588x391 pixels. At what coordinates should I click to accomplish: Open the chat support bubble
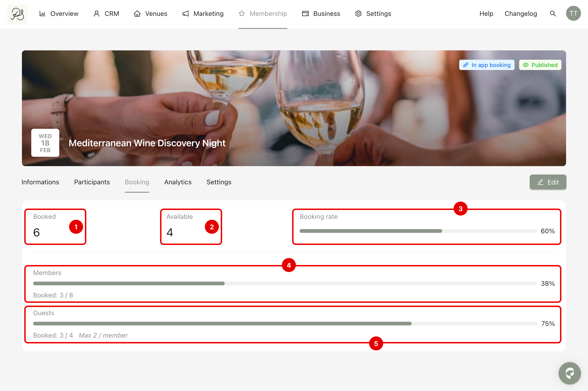570,373
